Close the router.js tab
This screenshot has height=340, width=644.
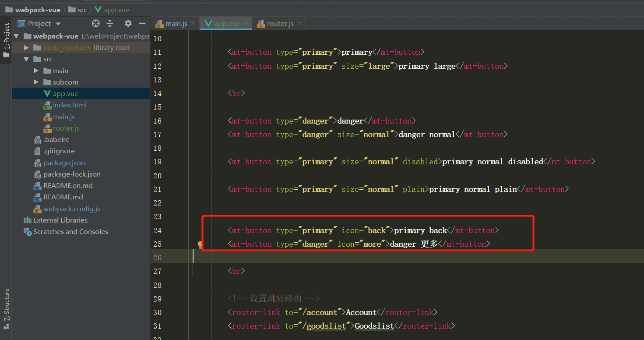[x=299, y=24]
